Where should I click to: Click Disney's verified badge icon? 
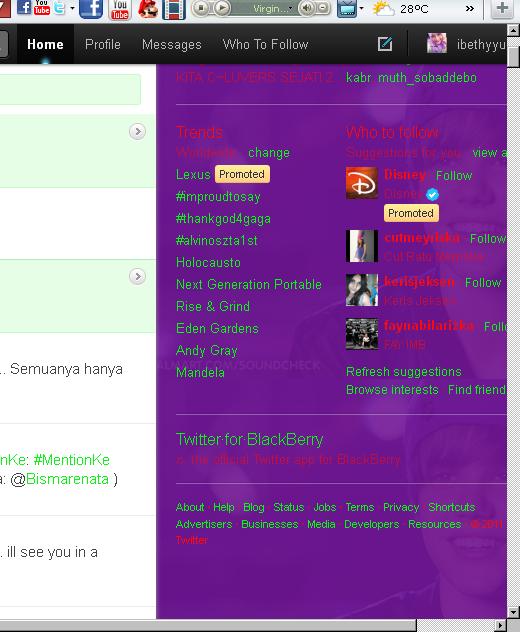[x=432, y=195]
